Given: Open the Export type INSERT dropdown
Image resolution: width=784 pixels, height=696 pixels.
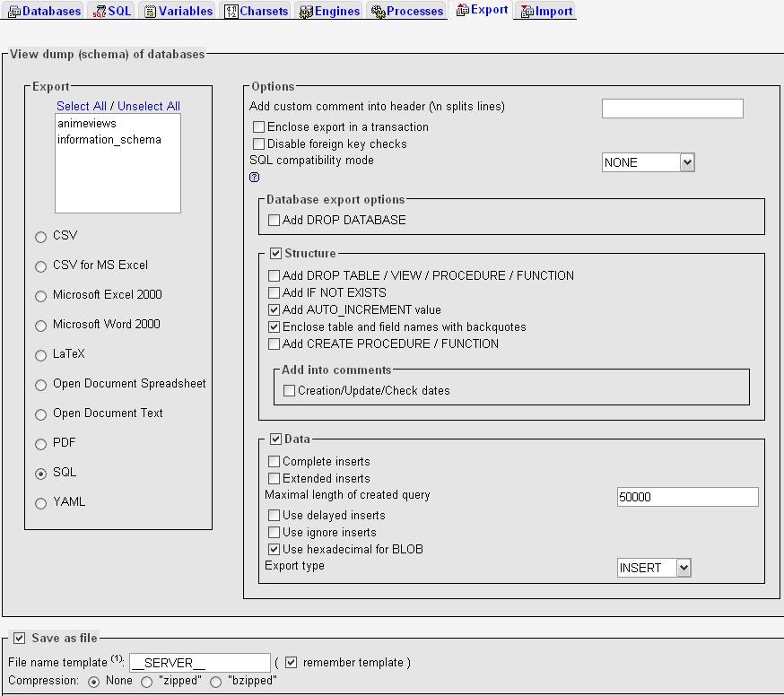Looking at the screenshot, I should click(x=654, y=568).
